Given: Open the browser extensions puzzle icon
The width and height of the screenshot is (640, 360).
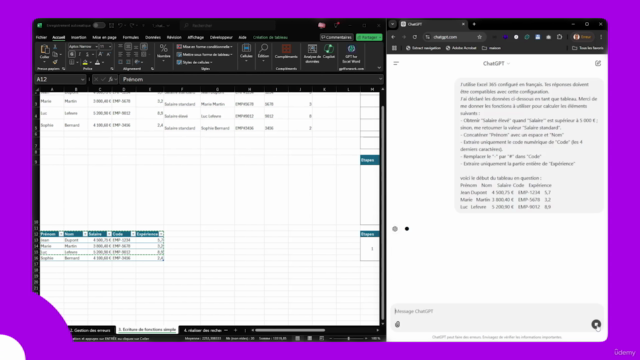Looking at the screenshot, I should pos(559,37).
